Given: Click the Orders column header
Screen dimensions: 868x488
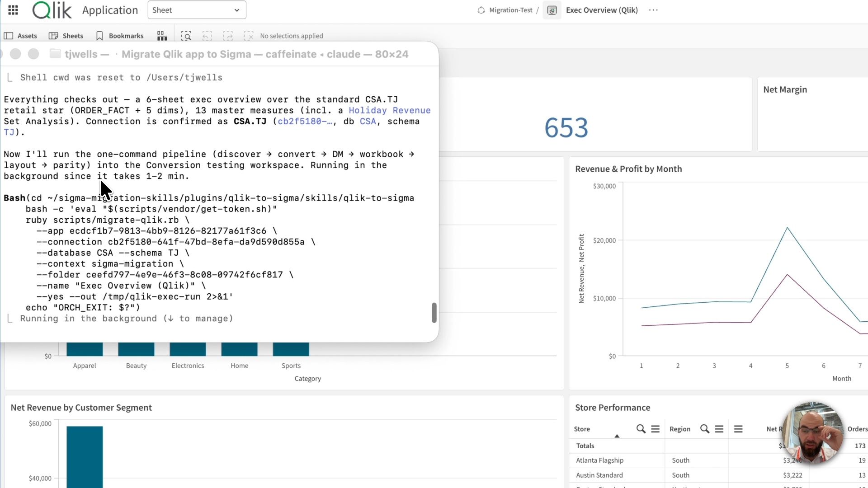Looking at the screenshot, I should [x=857, y=429].
